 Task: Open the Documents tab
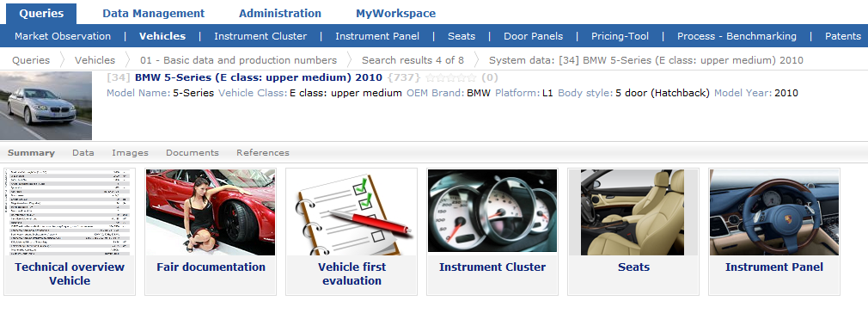pos(193,153)
